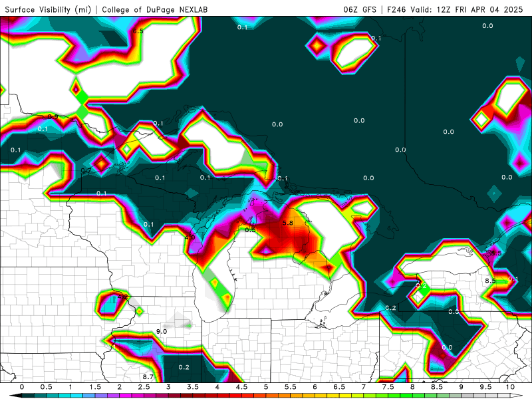The image size is (532, 399).
Task: Select the "5.8" visibility value over Michigan
Action: click(288, 223)
